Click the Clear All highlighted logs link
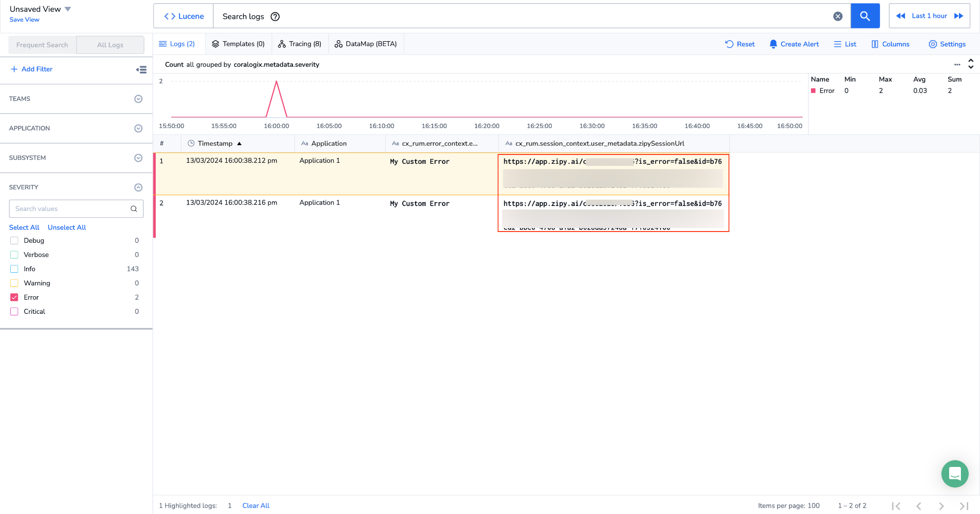 [256, 506]
